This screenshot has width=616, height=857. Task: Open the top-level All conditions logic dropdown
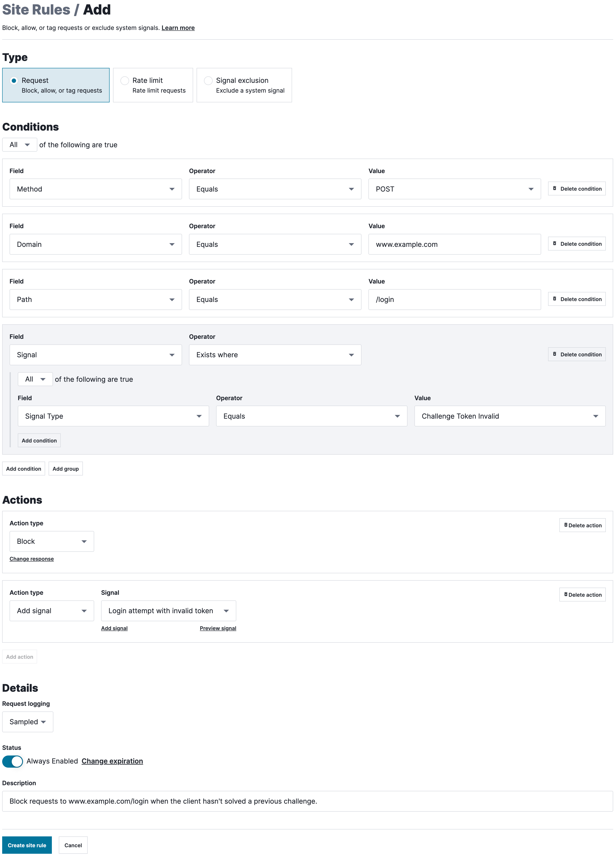point(19,145)
